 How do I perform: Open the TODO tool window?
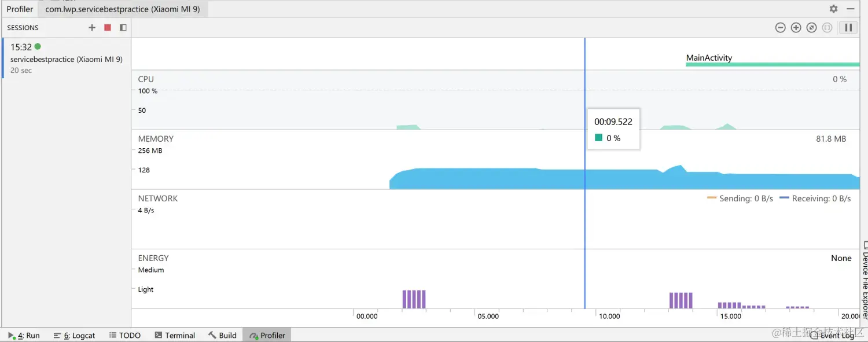125,335
